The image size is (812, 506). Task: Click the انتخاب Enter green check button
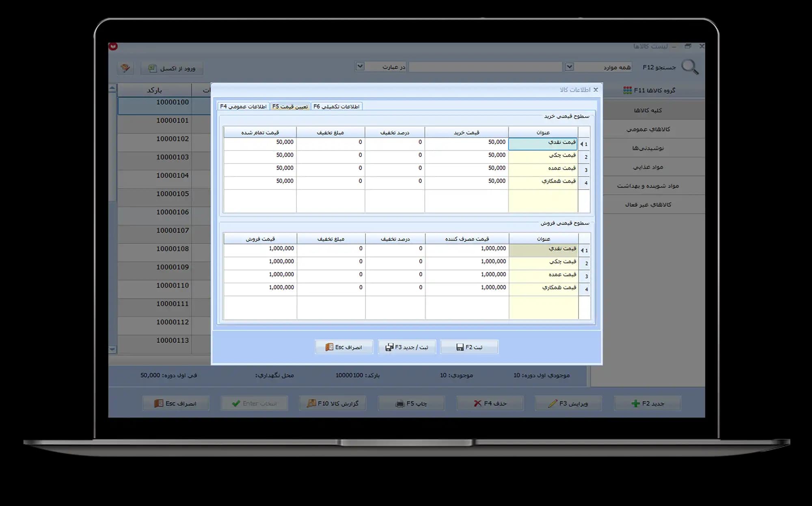(x=254, y=403)
